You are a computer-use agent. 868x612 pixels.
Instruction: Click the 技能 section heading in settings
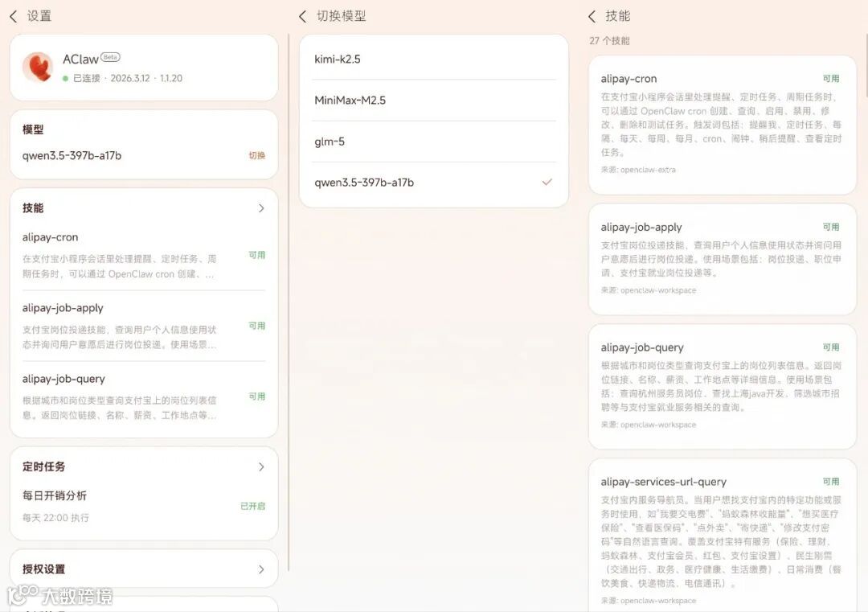click(33, 208)
